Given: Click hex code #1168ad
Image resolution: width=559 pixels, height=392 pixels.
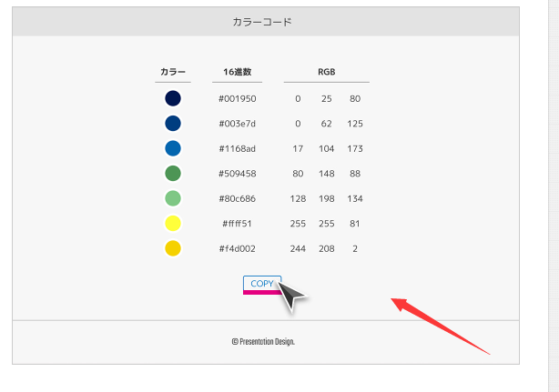Looking at the screenshot, I should click(237, 148).
